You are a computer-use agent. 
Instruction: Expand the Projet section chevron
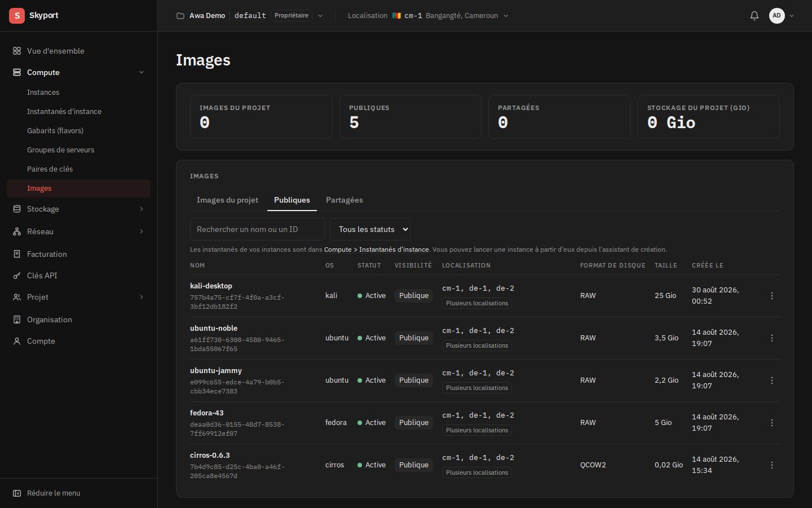coord(142,297)
